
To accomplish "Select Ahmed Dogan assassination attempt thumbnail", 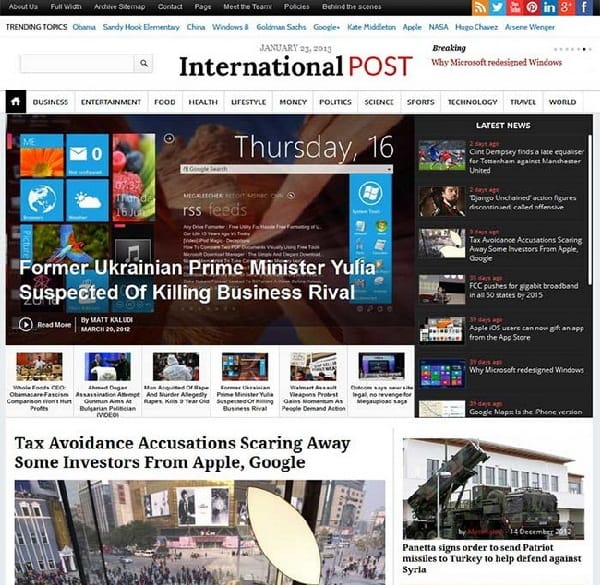I will pyautogui.click(x=108, y=366).
